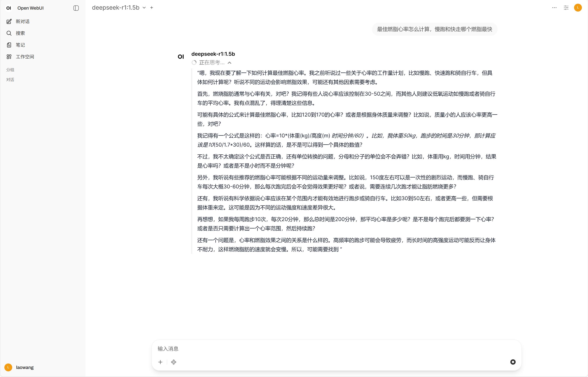The width and height of the screenshot is (588, 377).
Task: Open the notes (笔记) icon
Action: coord(9,45)
